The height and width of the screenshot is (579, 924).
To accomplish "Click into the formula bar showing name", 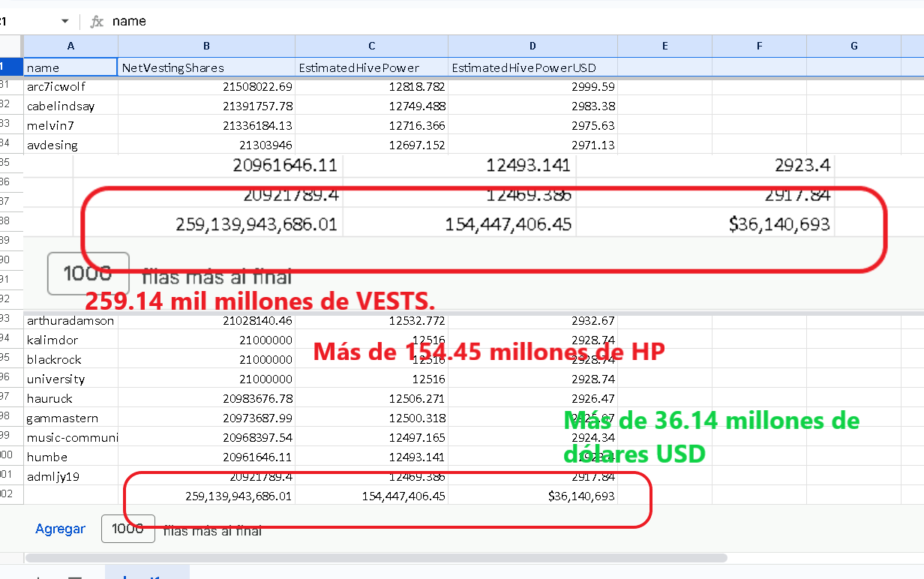I will click(x=510, y=21).
